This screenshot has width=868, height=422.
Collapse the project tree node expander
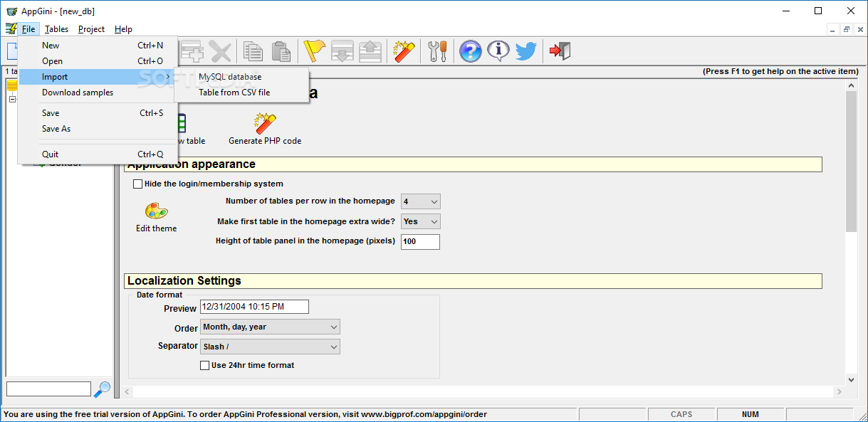click(x=12, y=100)
